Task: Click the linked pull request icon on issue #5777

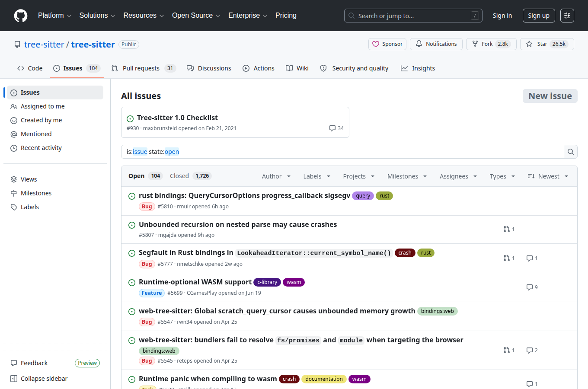Action: click(x=507, y=258)
